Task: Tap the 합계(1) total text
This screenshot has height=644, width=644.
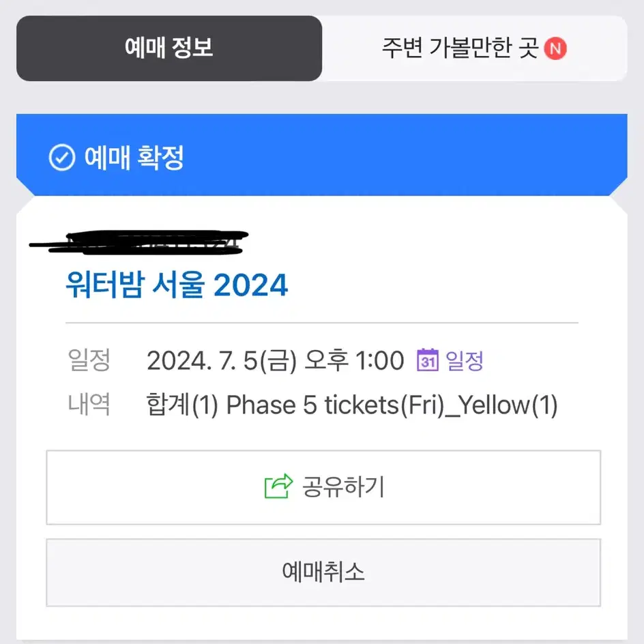Action: tap(182, 405)
